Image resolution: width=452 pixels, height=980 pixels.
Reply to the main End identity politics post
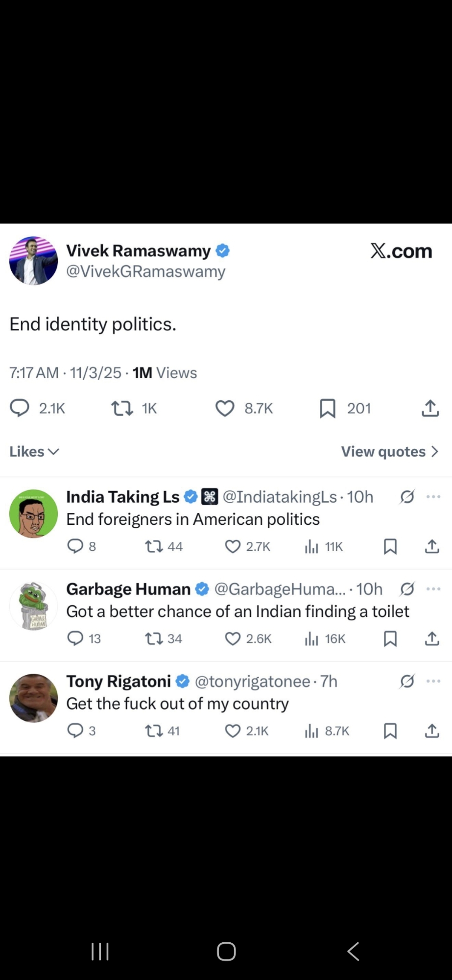click(20, 408)
